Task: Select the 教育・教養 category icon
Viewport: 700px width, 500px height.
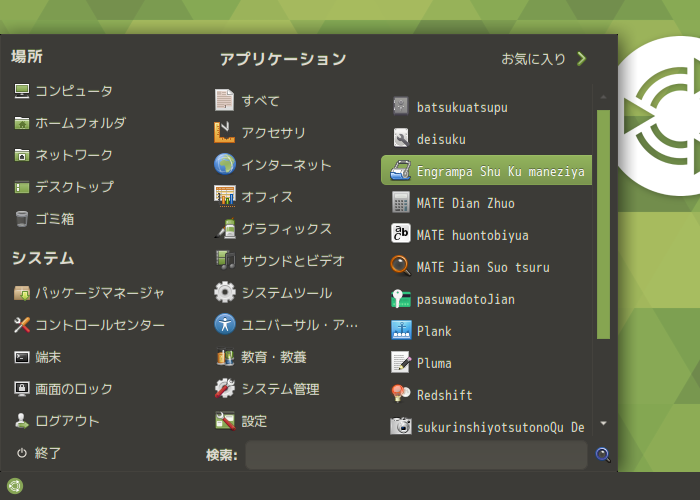Action: (225, 357)
